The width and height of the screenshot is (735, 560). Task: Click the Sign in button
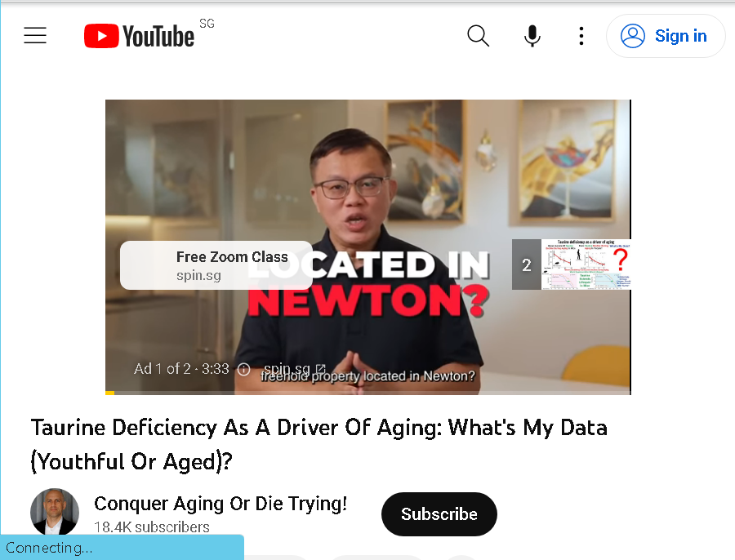click(666, 36)
